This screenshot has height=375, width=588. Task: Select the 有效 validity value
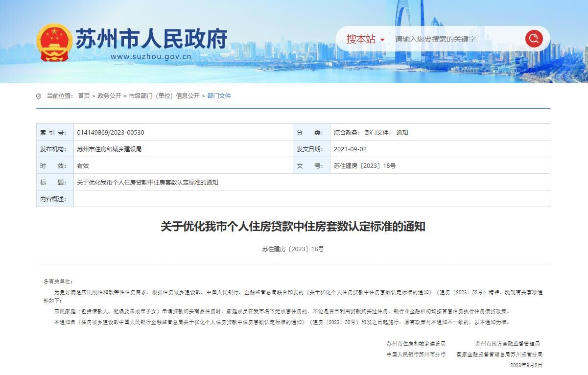click(83, 166)
